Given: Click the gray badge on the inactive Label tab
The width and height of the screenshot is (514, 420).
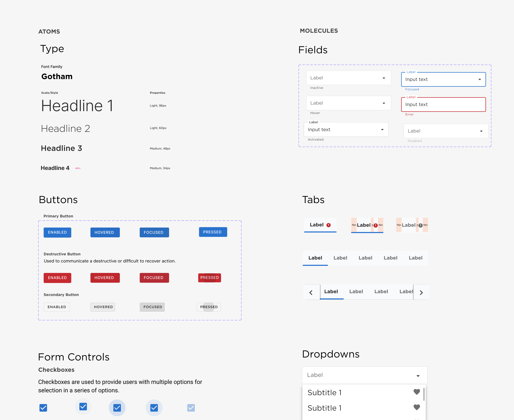Looking at the screenshot, I should coord(421,225).
